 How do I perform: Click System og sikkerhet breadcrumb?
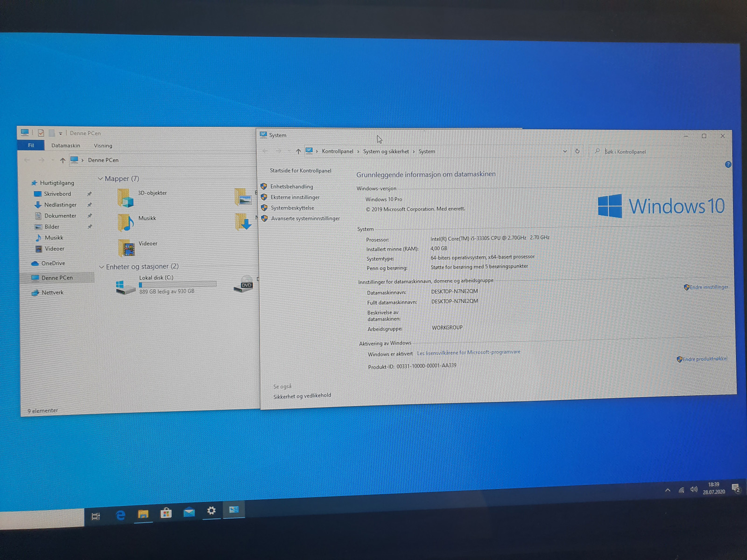[386, 152]
